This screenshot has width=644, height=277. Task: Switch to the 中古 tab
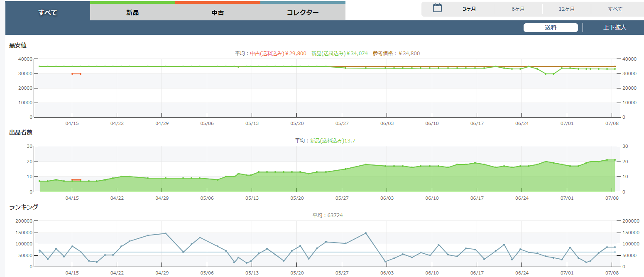click(218, 12)
